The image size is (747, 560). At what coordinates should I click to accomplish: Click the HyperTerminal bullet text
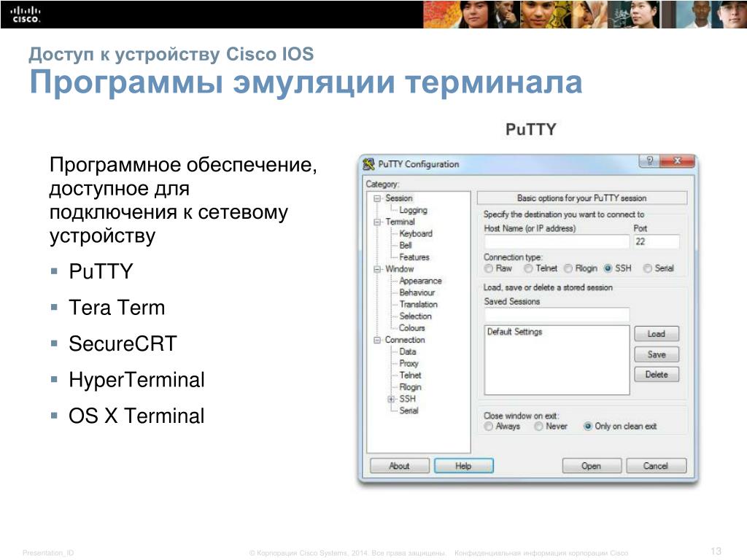136,380
